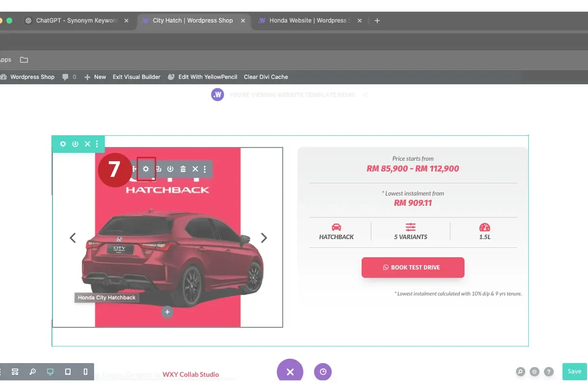Toggle phone preview mode
588x392 pixels.
tap(85, 371)
